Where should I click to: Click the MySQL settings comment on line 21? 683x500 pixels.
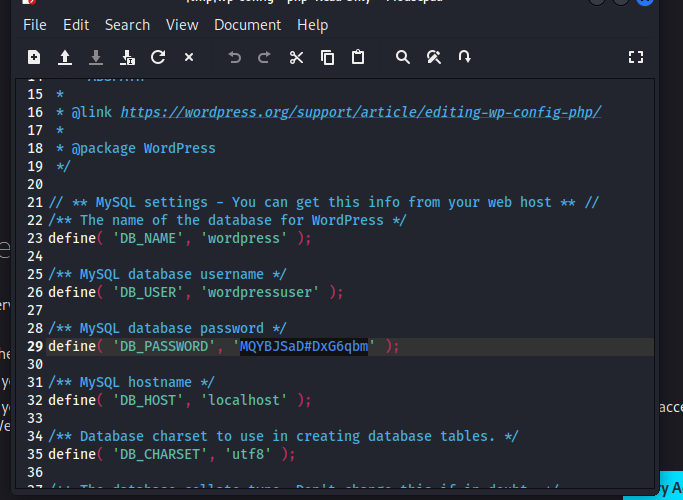coord(324,203)
